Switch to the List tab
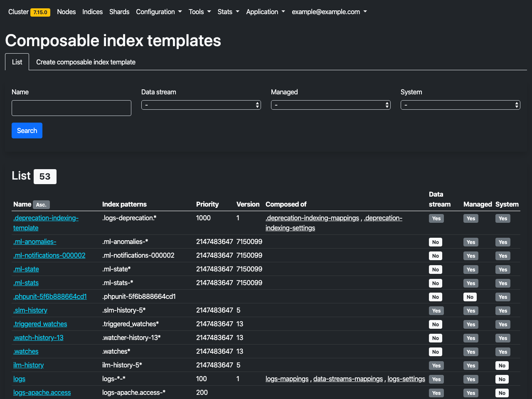Viewport: 532px width, 399px height. coord(17,62)
